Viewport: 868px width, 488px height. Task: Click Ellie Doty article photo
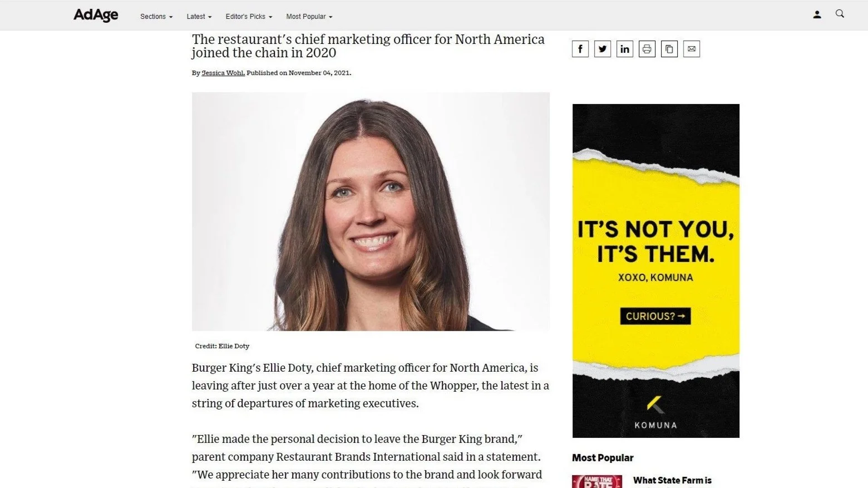371,211
